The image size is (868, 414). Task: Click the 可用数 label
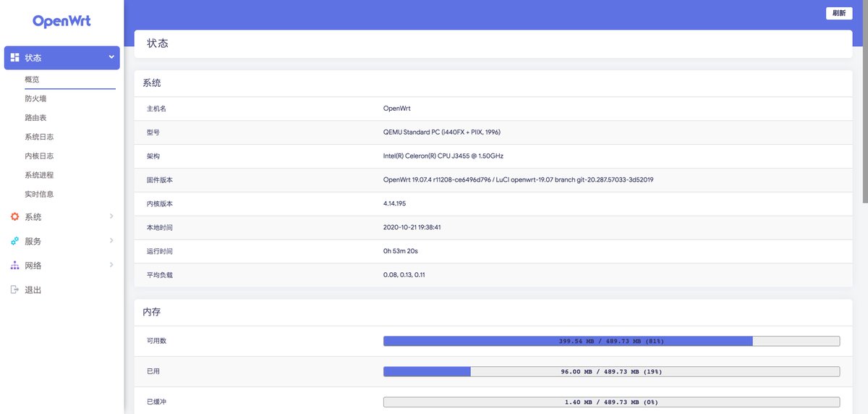pyautogui.click(x=156, y=341)
